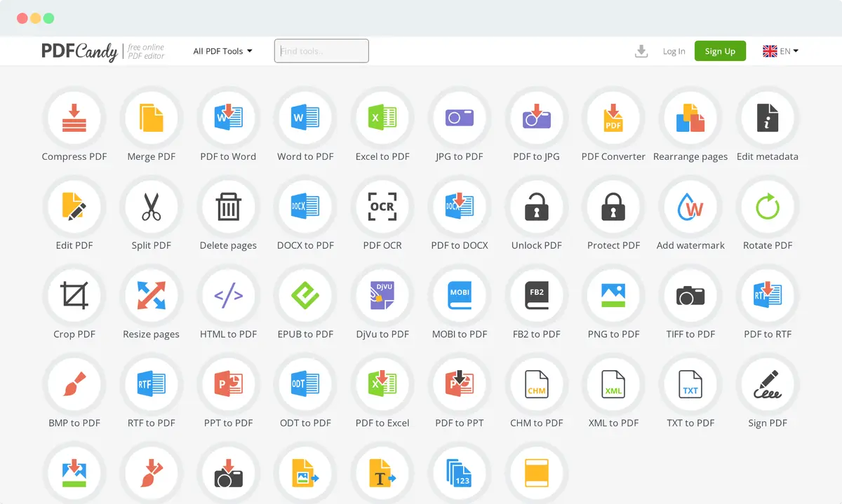Click the Compress PDF text label
The image size is (842, 504).
click(74, 157)
